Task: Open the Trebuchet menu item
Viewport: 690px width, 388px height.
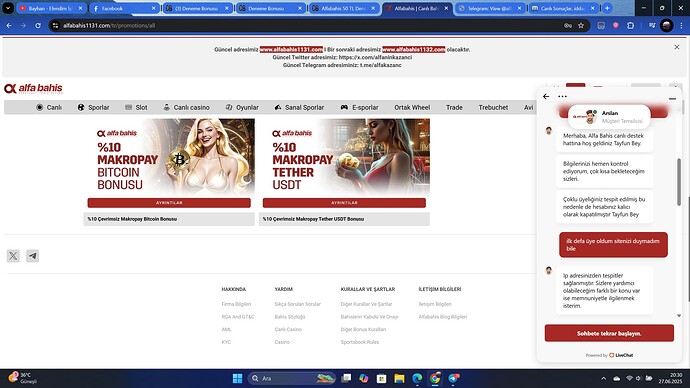Action: (x=493, y=107)
